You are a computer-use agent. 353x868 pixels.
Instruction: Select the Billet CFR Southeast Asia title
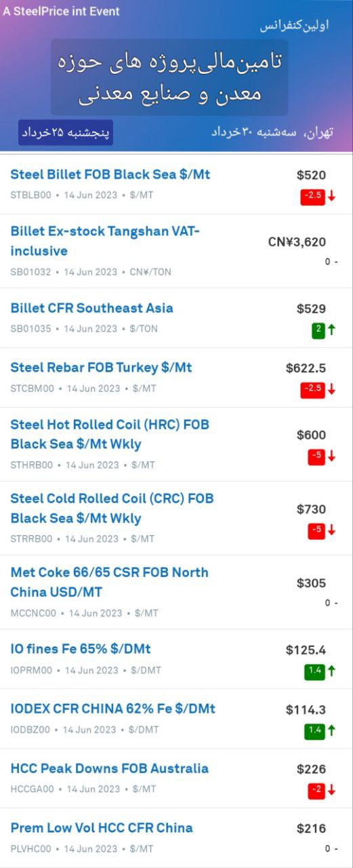tap(91, 308)
